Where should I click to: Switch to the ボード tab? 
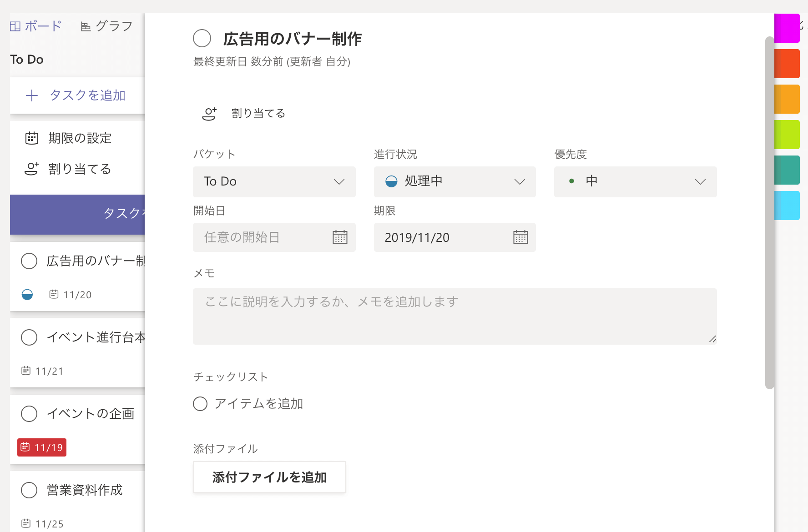click(x=35, y=26)
